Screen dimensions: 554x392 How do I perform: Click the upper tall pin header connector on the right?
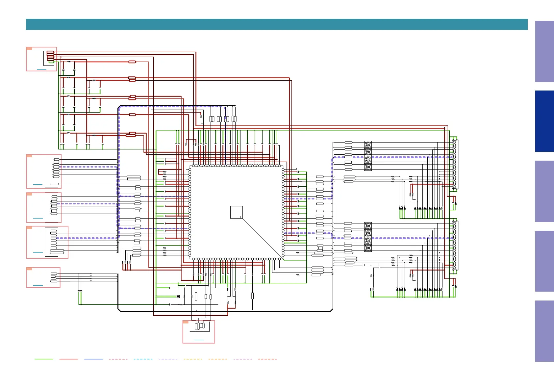tap(455, 165)
